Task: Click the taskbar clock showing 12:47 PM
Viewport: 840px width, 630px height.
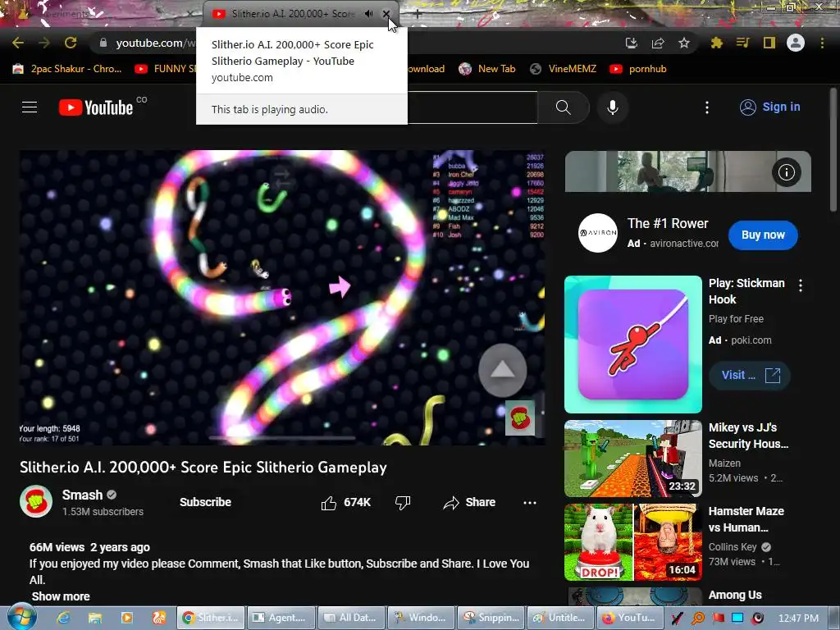Action: 798,619
